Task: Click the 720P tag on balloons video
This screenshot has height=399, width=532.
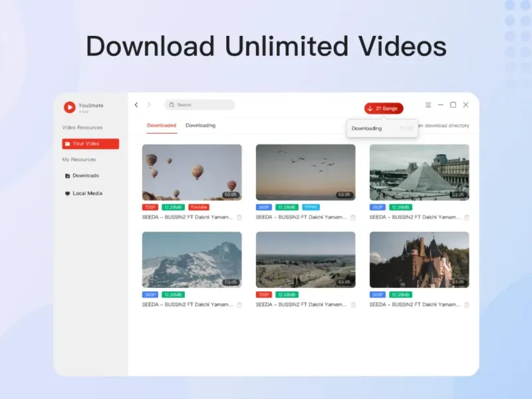Action: [x=150, y=207]
